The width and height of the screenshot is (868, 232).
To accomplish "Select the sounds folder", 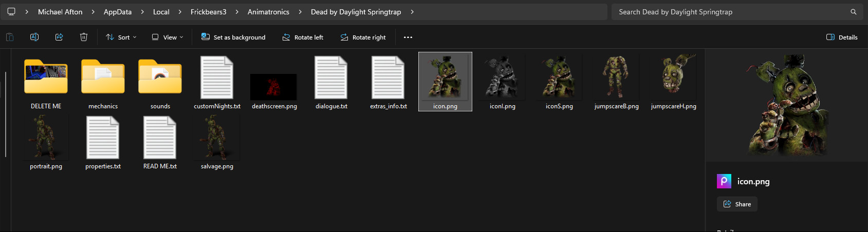I will 160,82.
